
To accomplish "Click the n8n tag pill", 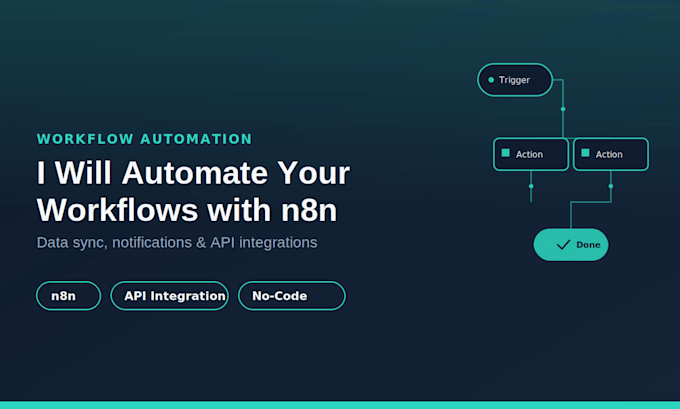I will 69,296.
